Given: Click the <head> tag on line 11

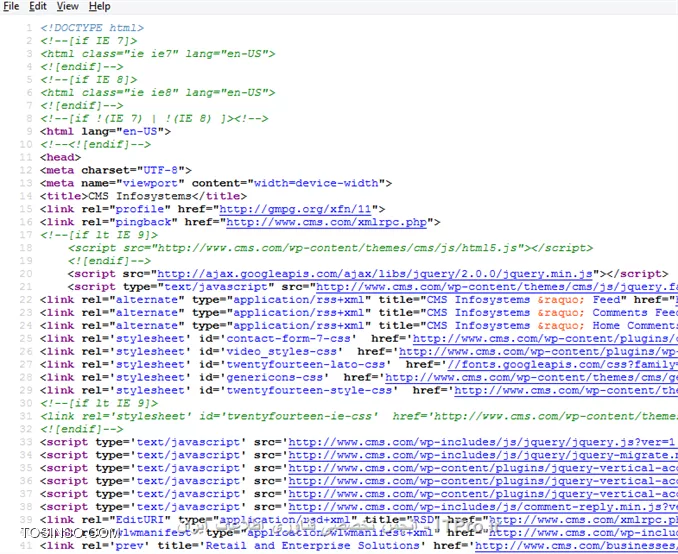Looking at the screenshot, I should [61, 157].
